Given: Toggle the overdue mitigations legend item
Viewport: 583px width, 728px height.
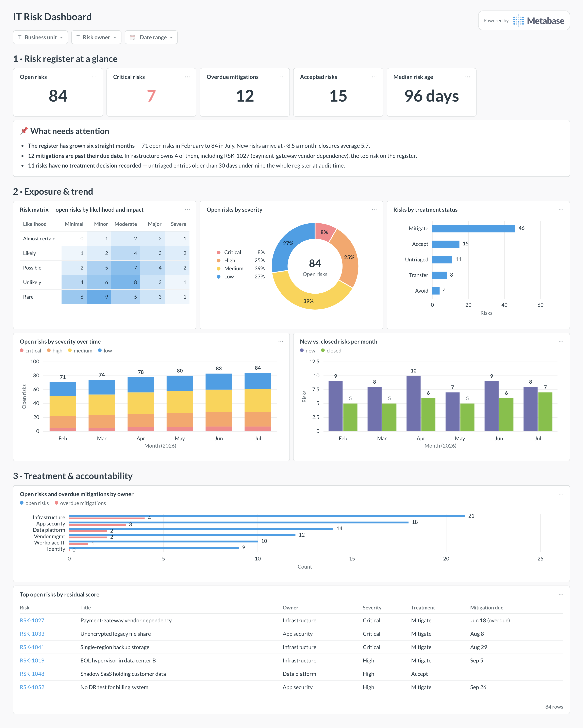Looking at the screenshot, I should coord(80,503).
